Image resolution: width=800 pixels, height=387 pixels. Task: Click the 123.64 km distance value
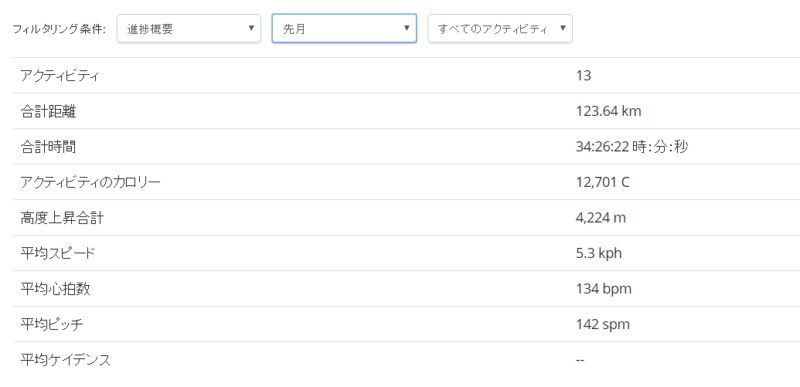pos(608,111)
